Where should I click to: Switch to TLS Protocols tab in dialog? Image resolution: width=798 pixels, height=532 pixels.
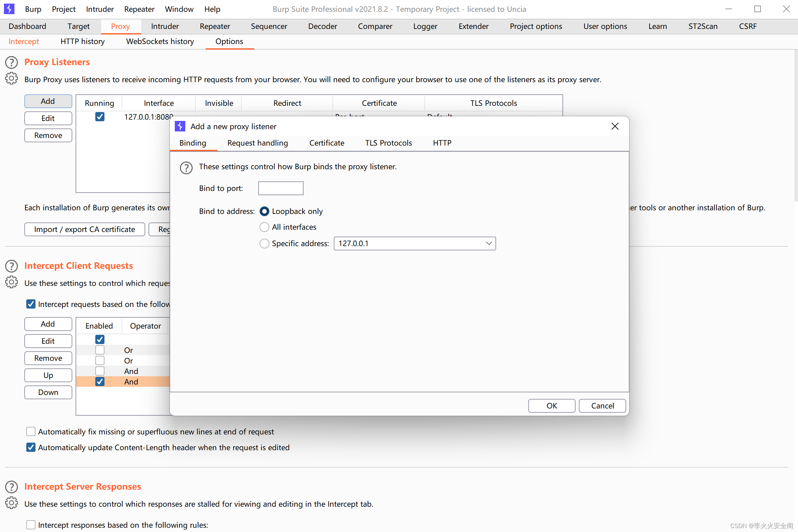[388, 143]
